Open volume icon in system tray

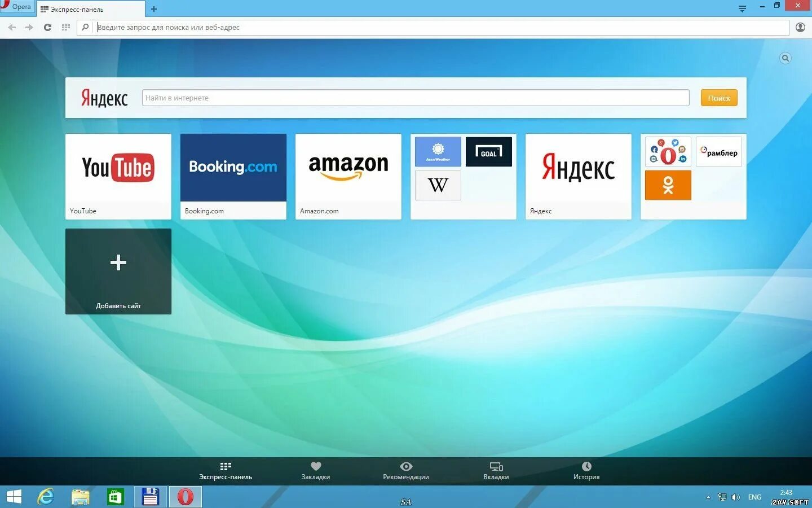coord(736,497)
